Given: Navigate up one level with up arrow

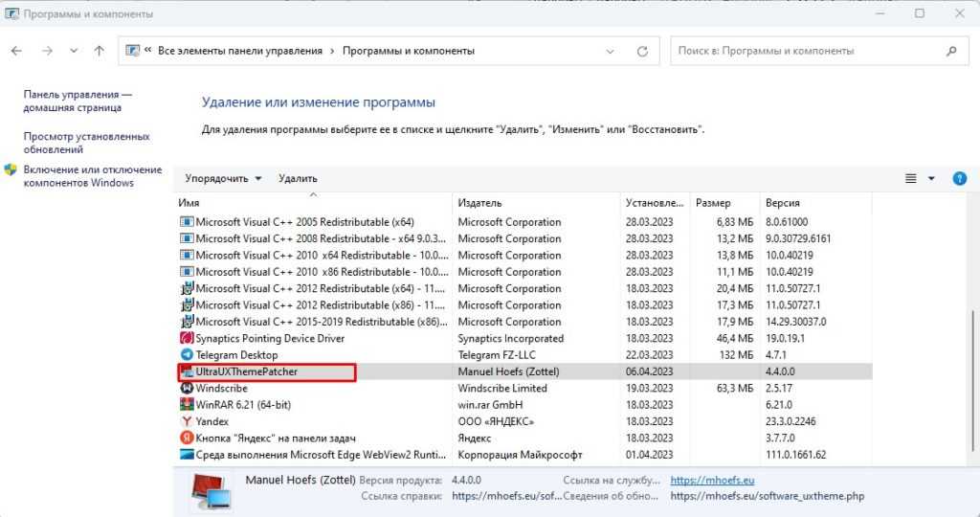Looking at the screenshot, I should coord(100,51).
